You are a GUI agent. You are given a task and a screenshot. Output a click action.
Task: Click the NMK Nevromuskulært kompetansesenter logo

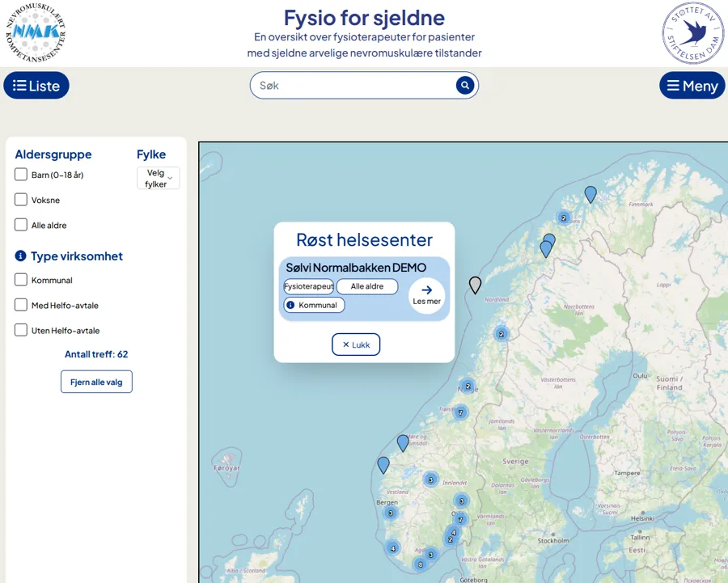coord(36,32)
